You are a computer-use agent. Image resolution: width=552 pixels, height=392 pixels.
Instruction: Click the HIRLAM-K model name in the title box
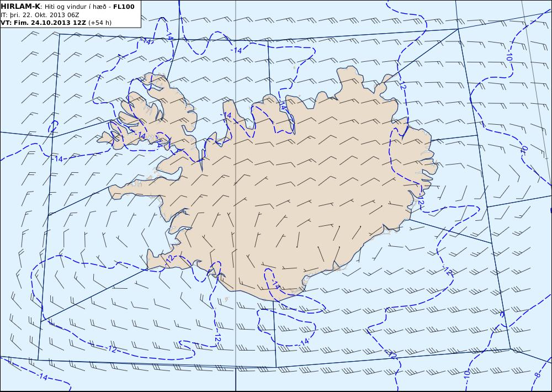[20, 7]
